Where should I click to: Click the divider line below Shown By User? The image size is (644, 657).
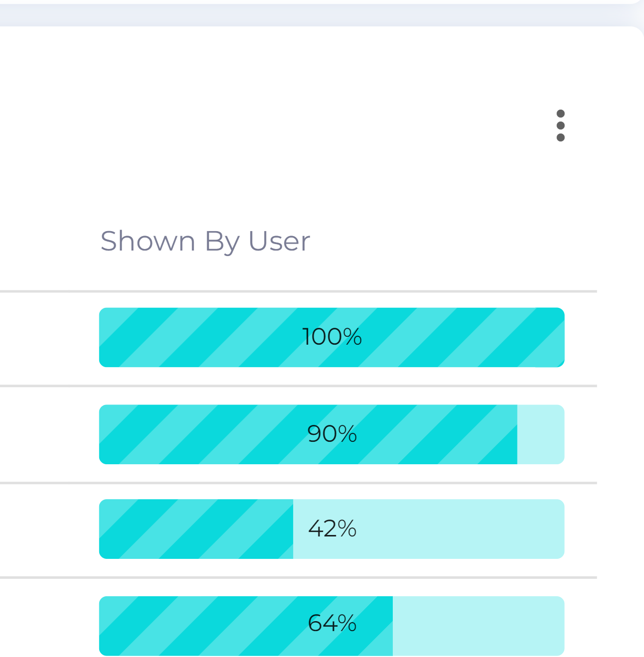pos(298,291)
